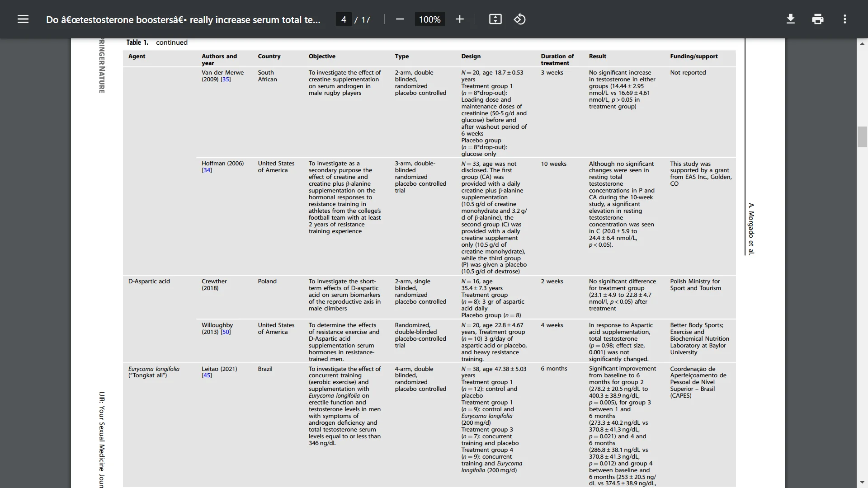Click the scrollbar down arrow
Viewport: 868px width, 488px height.
tap(862, 482)
